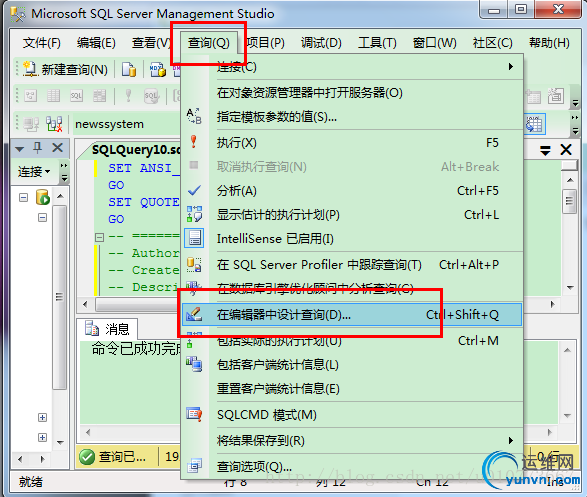Click the Object Explorer vertical scrollbar thumb

[x=60, y=297]
